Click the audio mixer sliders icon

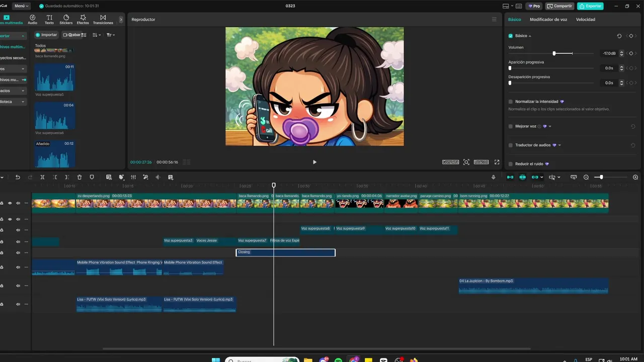(x=133, y=177)
